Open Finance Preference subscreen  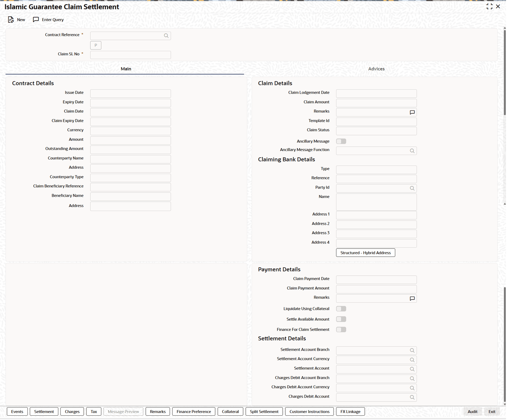point(194,412)
